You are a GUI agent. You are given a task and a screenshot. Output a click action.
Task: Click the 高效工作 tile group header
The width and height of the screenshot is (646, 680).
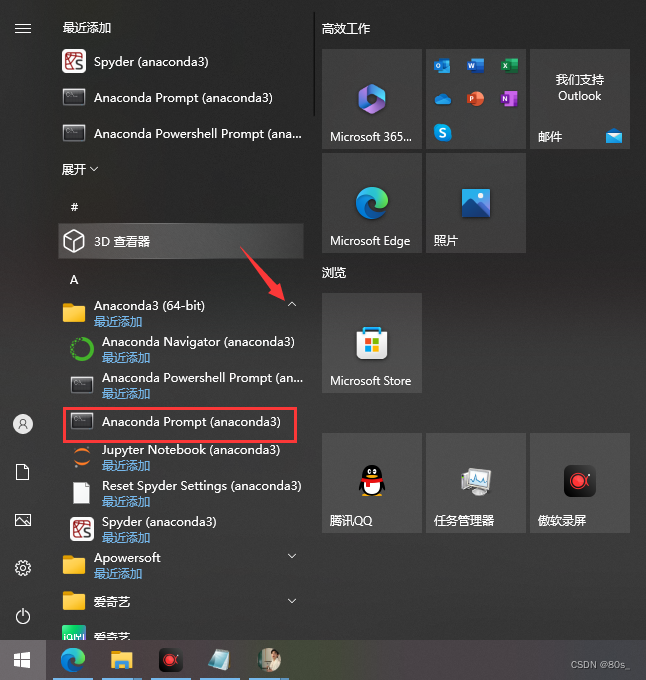[346, 29]
